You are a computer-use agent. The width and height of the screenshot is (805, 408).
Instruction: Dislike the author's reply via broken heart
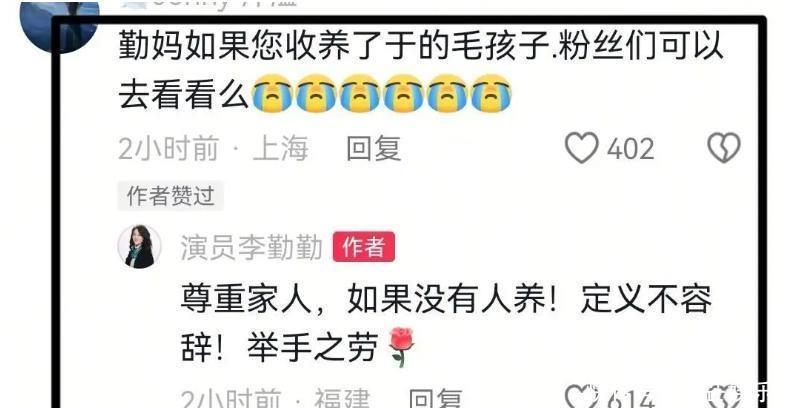click(x=724, y=398)
